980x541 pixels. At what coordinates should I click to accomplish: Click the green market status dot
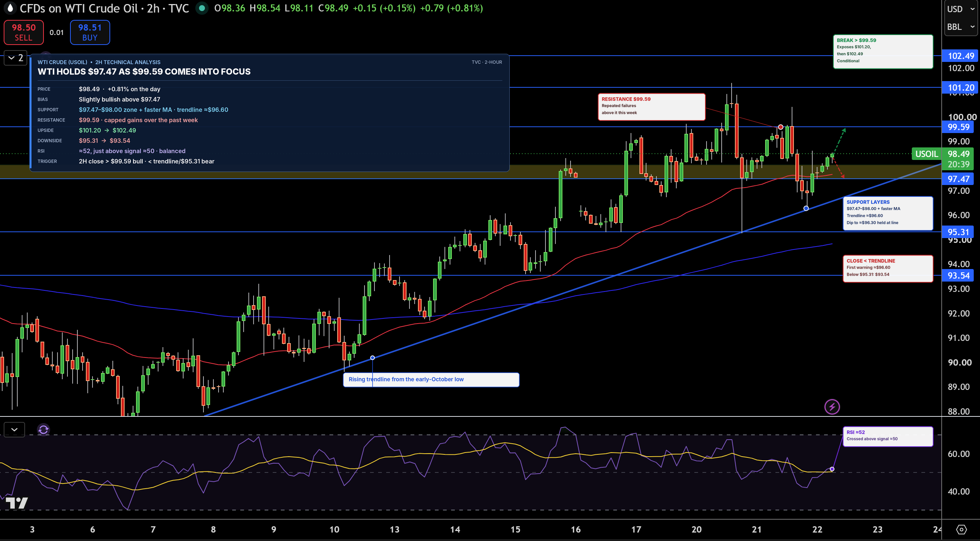[202, 8]
